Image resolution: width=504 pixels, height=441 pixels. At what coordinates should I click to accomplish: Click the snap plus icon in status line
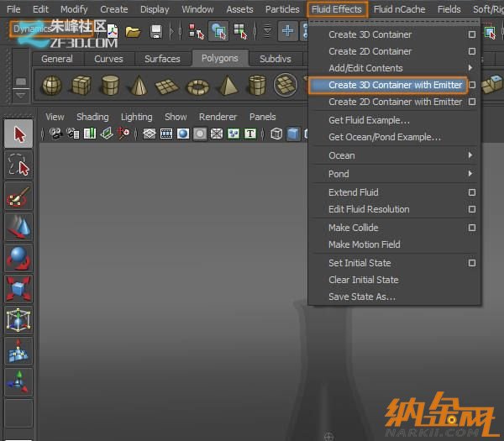pyautogui.click(x=287, y=31)
